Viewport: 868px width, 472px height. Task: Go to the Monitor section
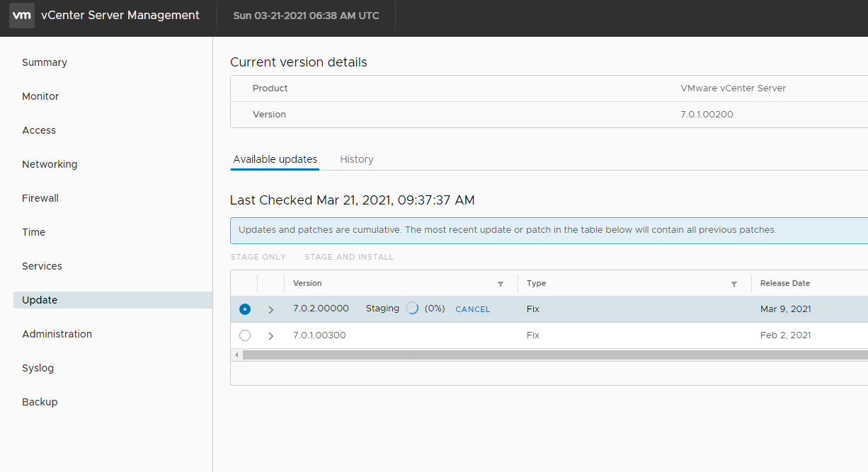click(40, 96)
